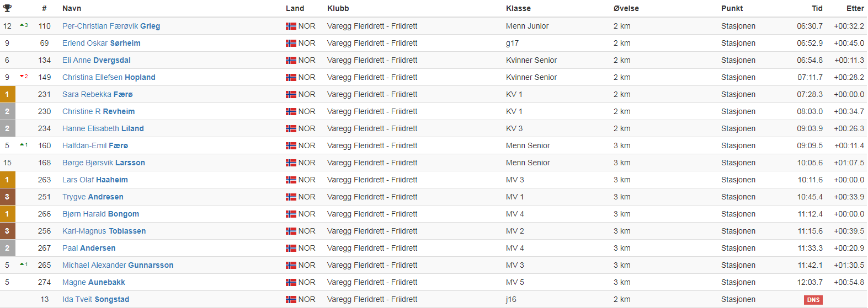The image size is (868, 308).
Task: Open Lars Olaf Haaheim's result link
Action: [x=95, y=180]
